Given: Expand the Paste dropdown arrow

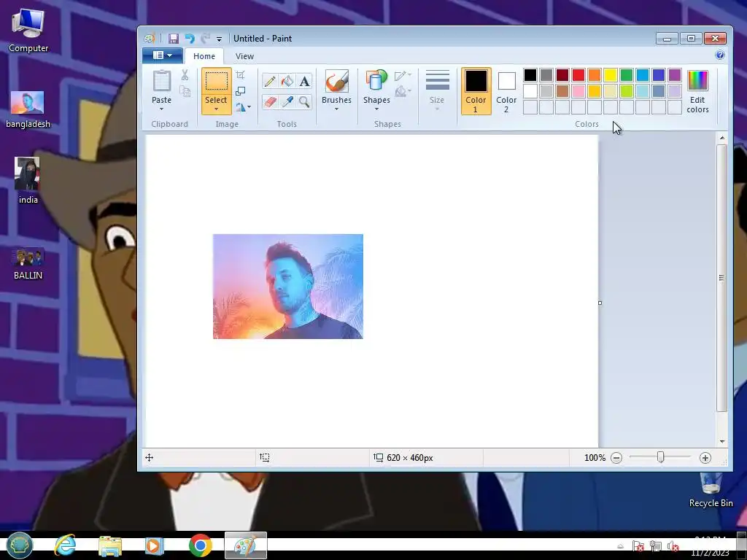Looking at the screenshot, I should click(x=161, y=109).
